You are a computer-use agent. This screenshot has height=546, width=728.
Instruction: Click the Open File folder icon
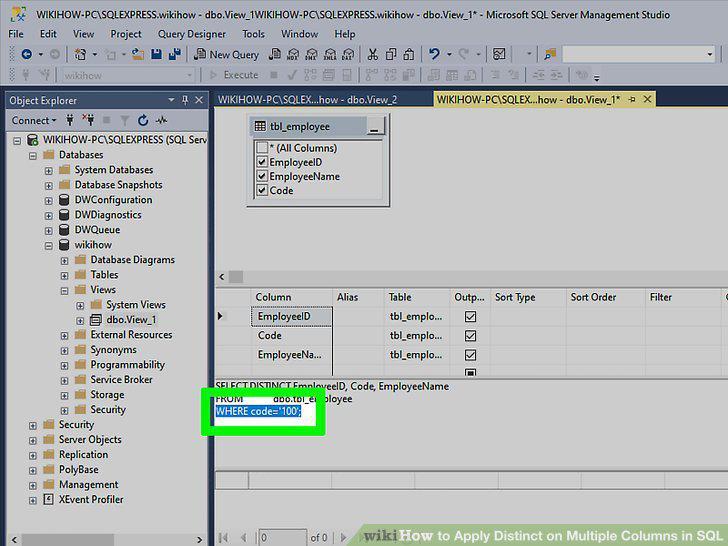coord(137,54)
